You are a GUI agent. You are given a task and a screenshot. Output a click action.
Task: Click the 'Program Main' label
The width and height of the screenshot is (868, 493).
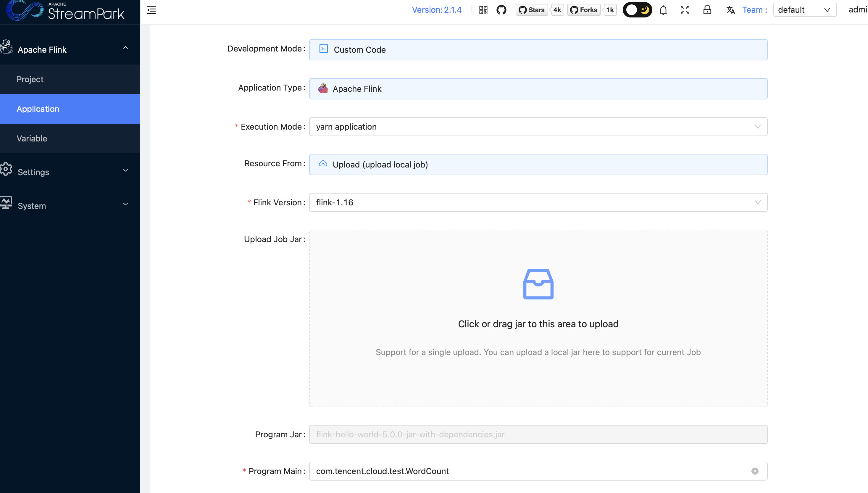pos(275,471)
